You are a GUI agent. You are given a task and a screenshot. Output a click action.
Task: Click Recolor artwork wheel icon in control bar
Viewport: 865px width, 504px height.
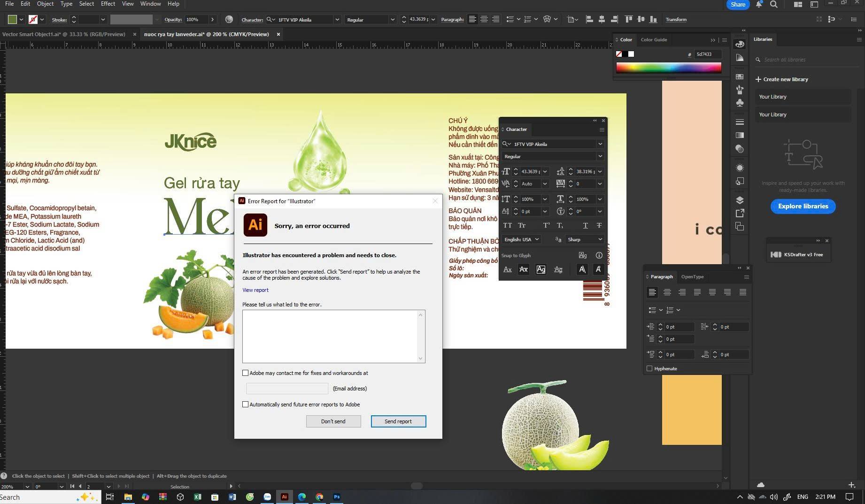(229, 19)
